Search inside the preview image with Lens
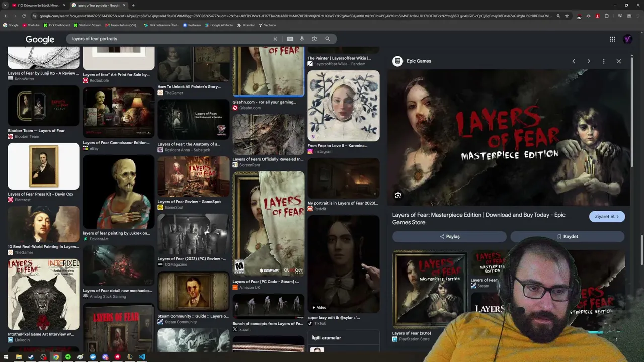This screenshot has height=362, width=644. [x=398, y=195]
